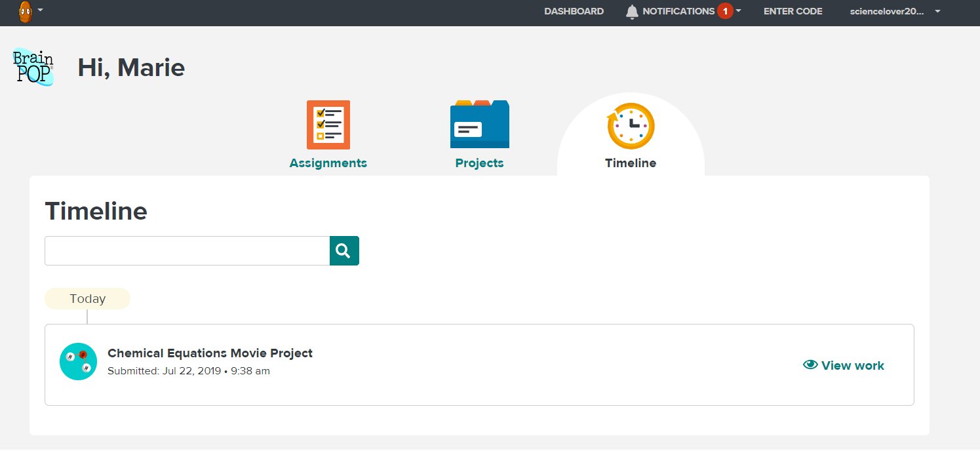Click the Timeline clock icon
The image size is (980, 472).
pos(631,126)
